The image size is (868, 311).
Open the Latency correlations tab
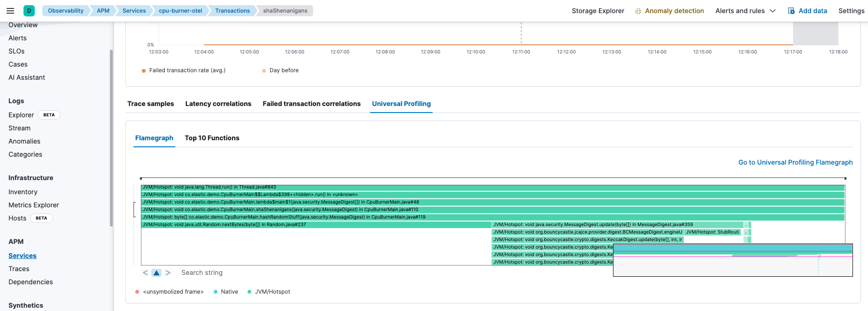[218, 104]
